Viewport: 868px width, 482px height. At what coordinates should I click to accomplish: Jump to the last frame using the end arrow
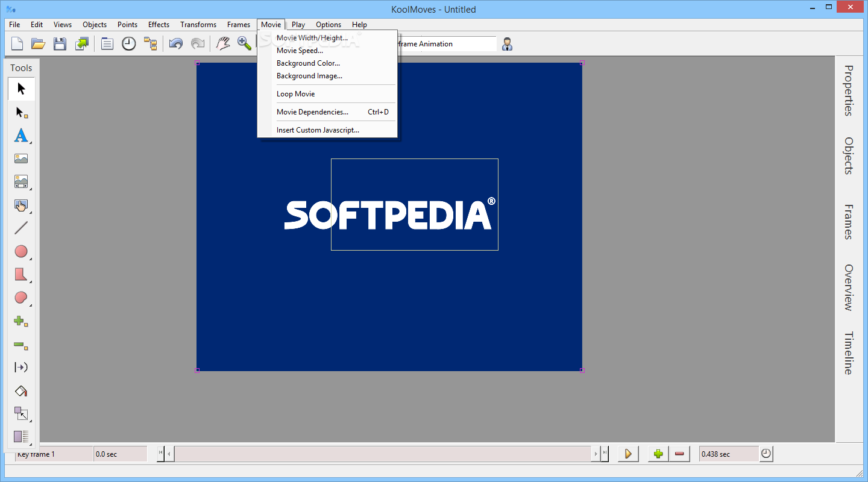(x=605, y=454)
